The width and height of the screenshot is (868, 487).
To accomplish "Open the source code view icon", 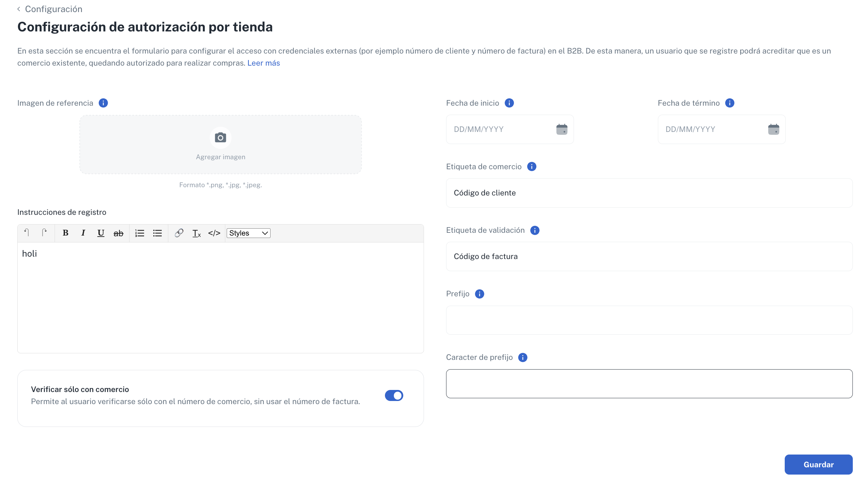I will tap(214, 233).
